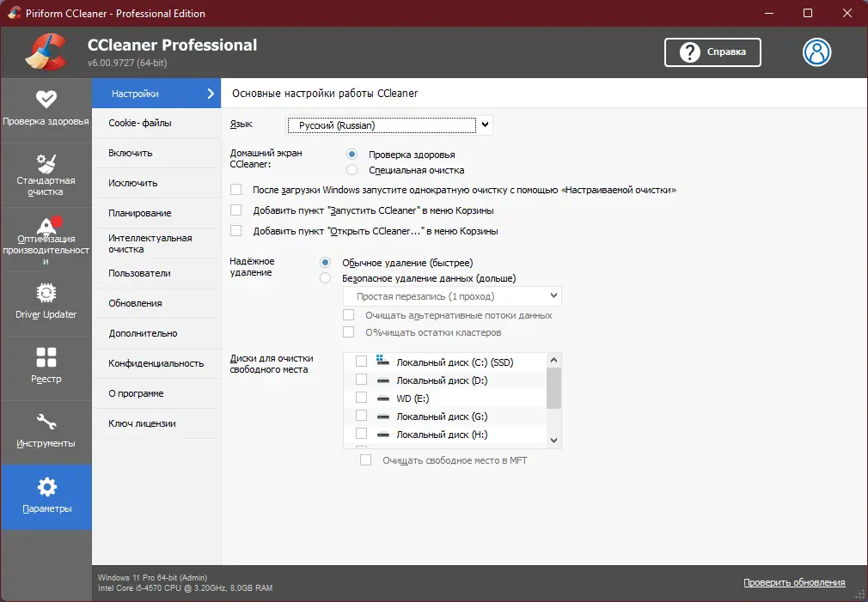Viewport: 868px width, 602px height.
Task: Check the Локальный диск (D:) checkbox
Action: [361, 380]
